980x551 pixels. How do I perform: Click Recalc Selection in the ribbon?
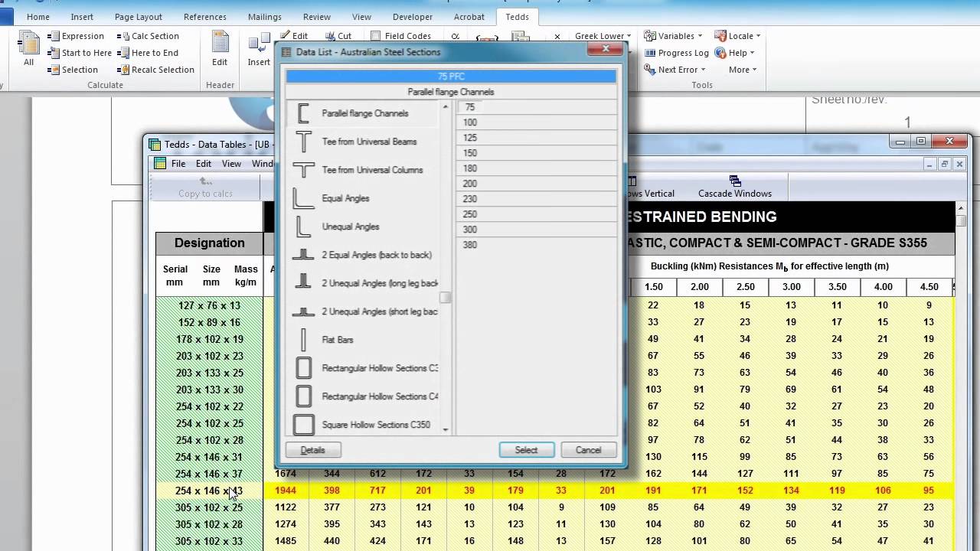click(155, 70)
